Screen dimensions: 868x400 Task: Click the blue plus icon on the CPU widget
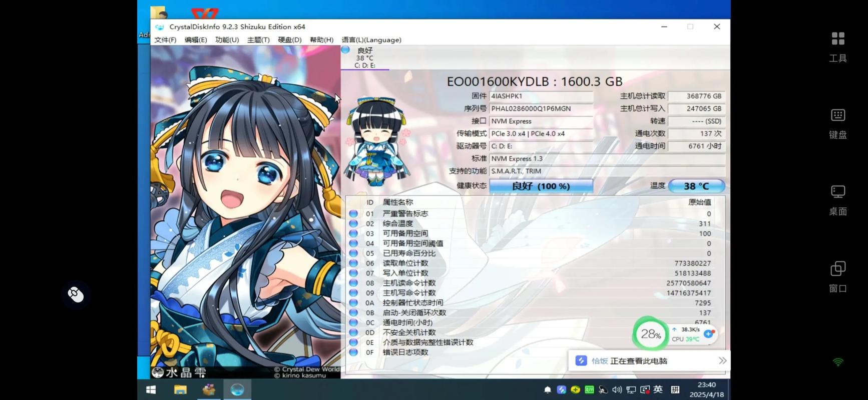click(x=709, y=333)
